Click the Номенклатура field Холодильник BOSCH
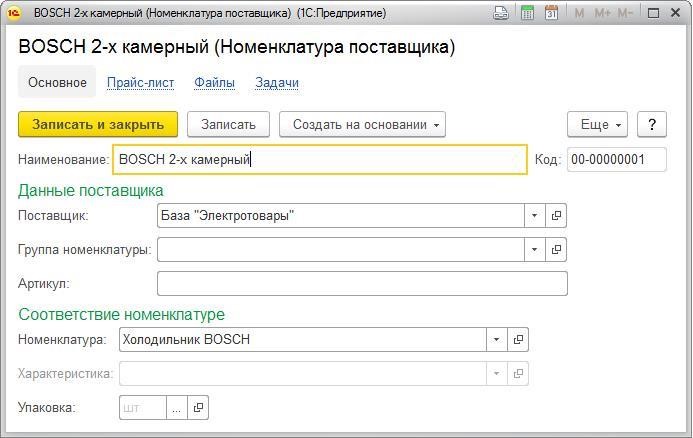This screenshot has height=438, width=693. click(x=303, y=339)
